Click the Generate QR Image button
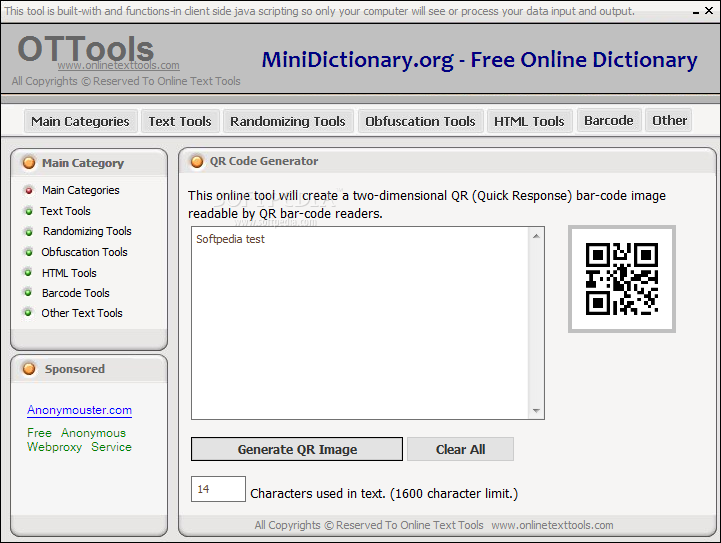Viewport: 721px width, 543px height. point(297,449)
